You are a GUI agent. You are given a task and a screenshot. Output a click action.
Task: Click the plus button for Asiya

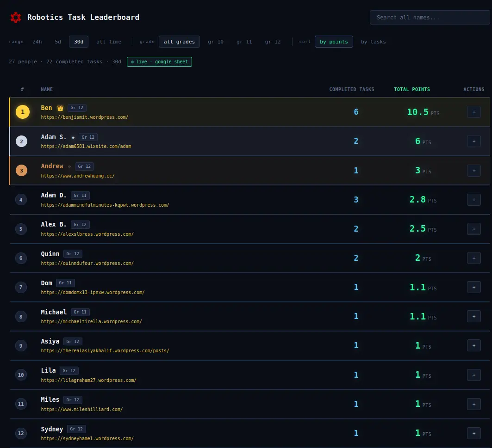click(474, 345)
